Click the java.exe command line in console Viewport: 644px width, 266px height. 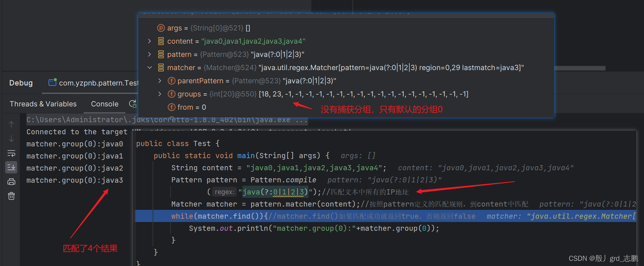coord(167,120)
